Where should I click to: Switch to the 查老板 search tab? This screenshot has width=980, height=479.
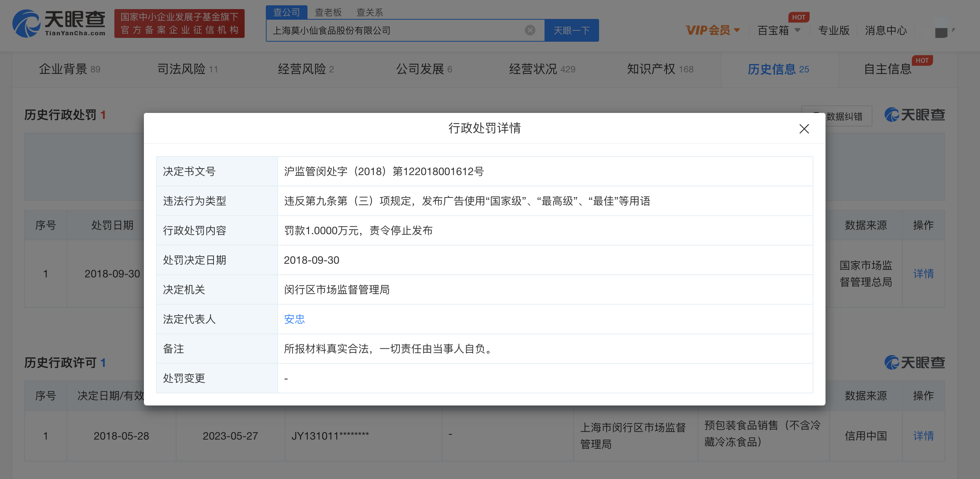(x=328, y=12)
